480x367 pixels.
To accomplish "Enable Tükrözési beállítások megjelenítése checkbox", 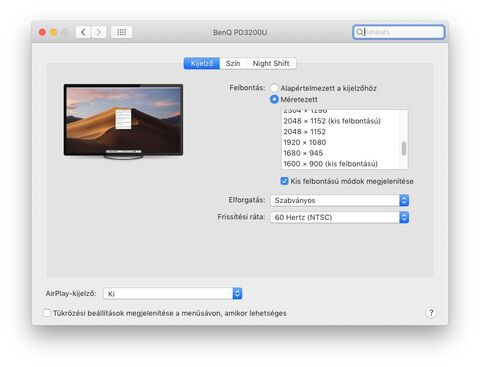I will pyautogui.click(x=47, y=313).
